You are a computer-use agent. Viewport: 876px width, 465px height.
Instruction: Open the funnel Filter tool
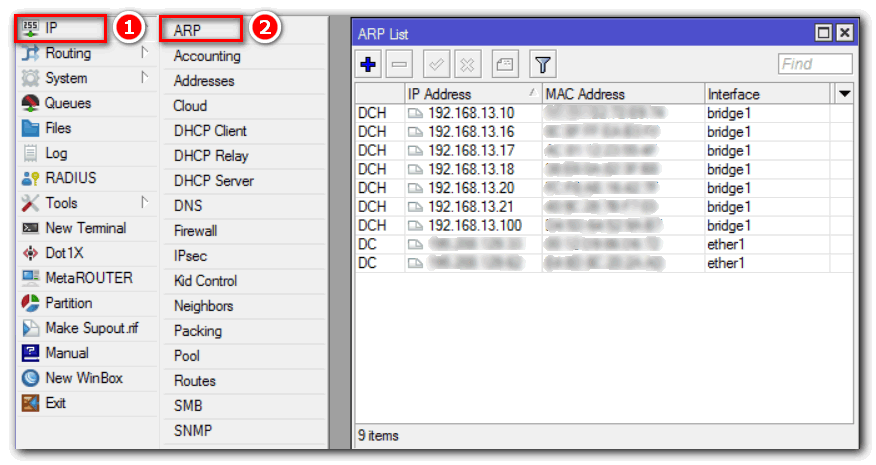[542, 65]
